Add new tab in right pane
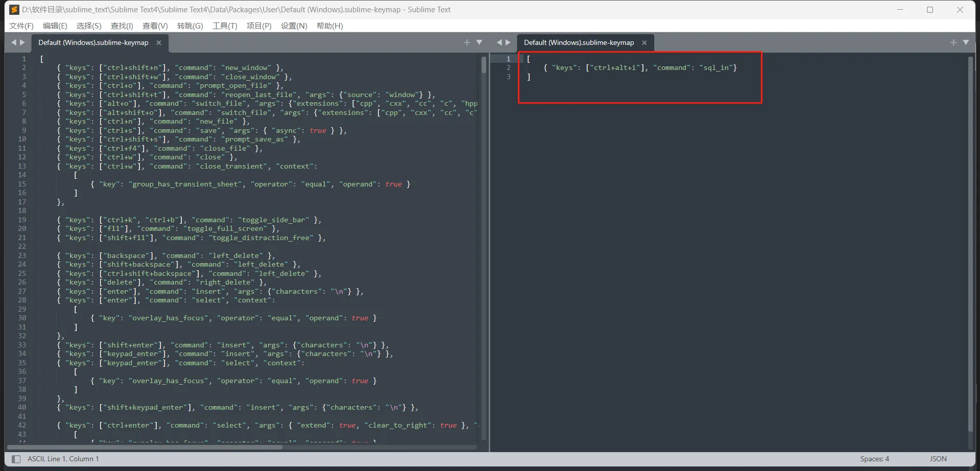Viewport: 980px width, 471px height. [953, 42]
